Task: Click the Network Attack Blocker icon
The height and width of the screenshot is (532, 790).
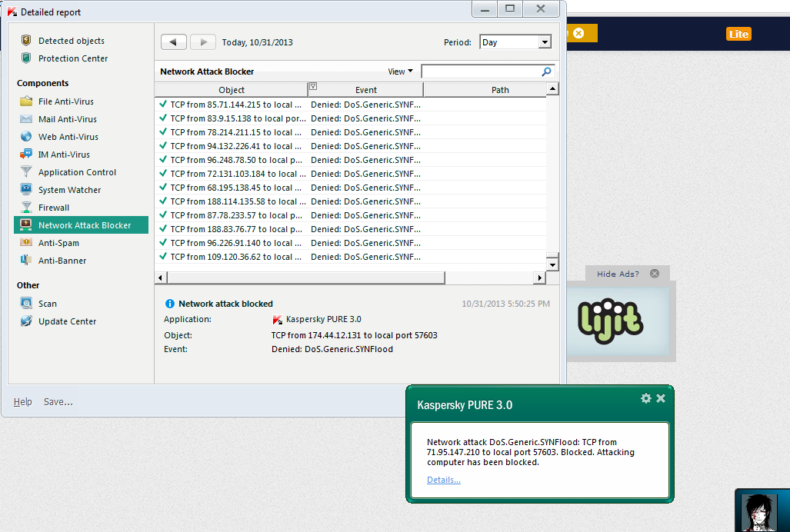Action: tap(26, 224)
